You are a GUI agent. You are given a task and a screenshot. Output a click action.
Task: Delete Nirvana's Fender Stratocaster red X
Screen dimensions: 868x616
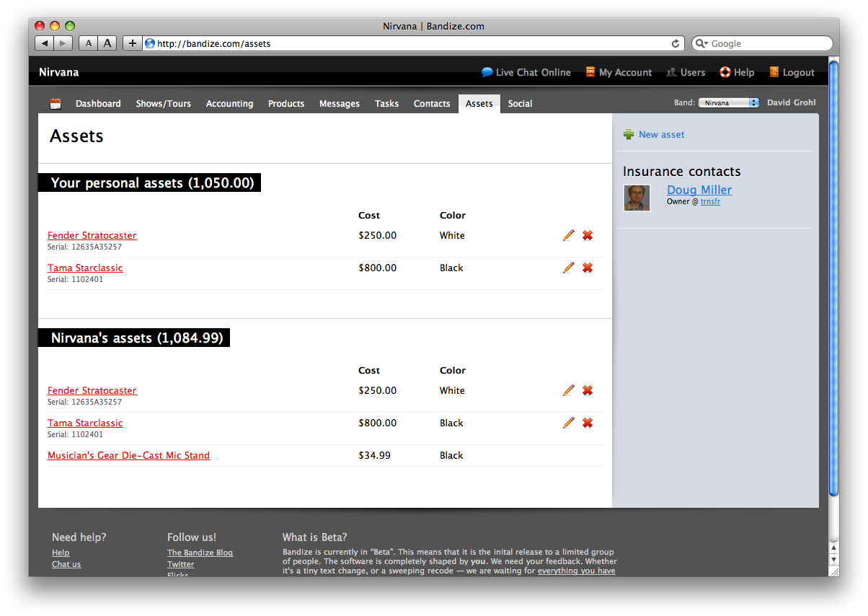tap(588, 390)
